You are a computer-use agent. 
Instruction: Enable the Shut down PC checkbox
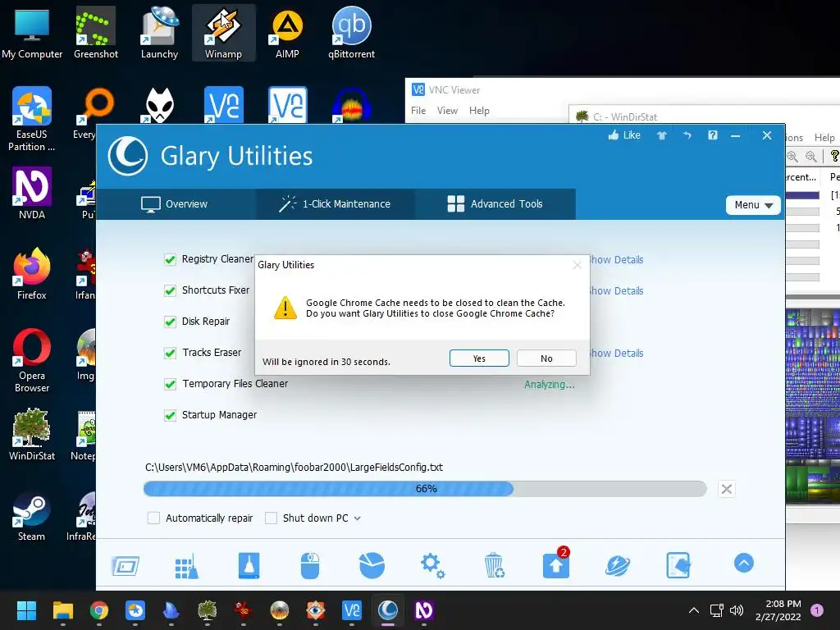coord(271,518)
